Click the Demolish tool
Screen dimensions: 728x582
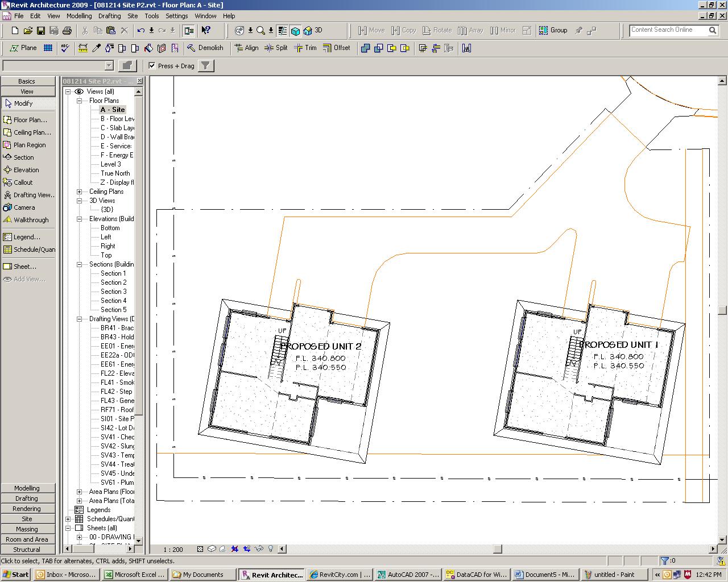205,48
